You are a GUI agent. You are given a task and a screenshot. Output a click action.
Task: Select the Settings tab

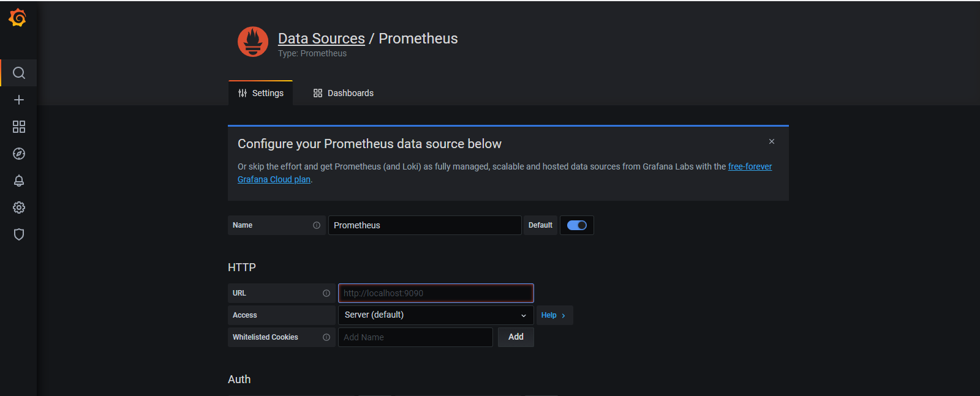pyautogui.click(x=261, y=93)
